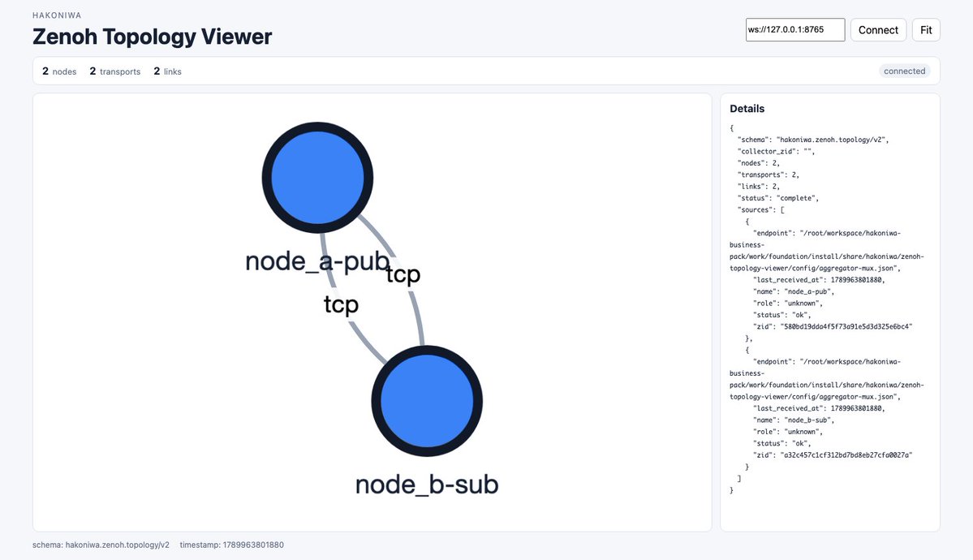Viewport: 973px width, 560px height.
Task: Click the "name": "node_a-pub" JSON line
Action: (794, 292)
